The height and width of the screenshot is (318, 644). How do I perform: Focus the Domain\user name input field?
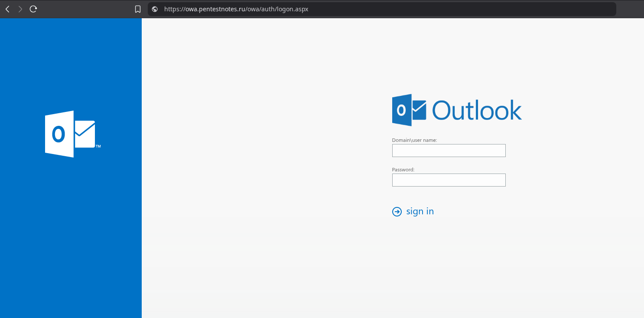click(449, 151)
